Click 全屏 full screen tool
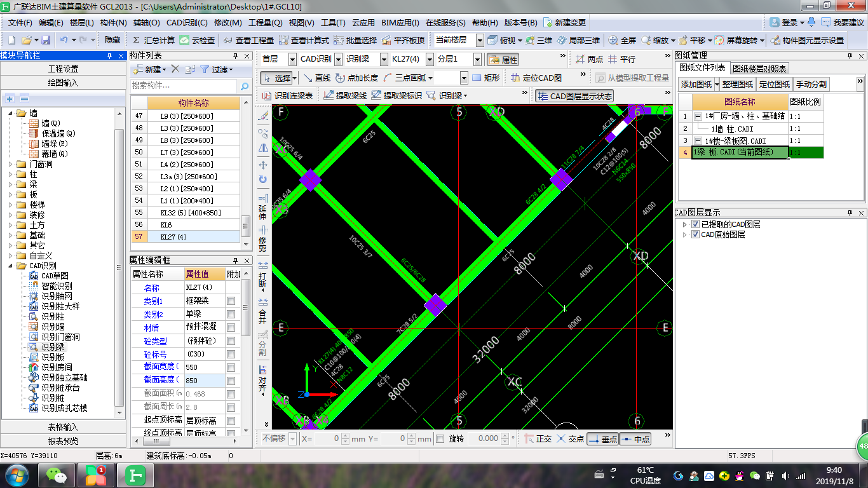The width and height of the screenshot is (868, 488). [x=622, y=40]
